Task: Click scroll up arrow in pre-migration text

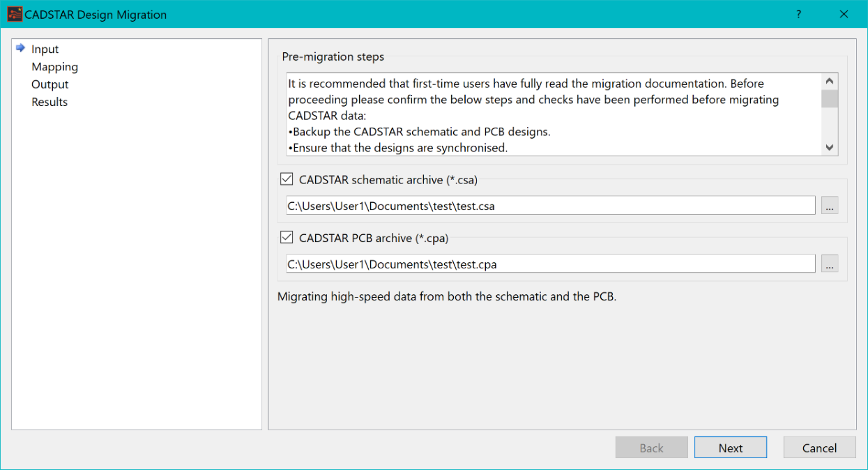Action: point(830,82)
